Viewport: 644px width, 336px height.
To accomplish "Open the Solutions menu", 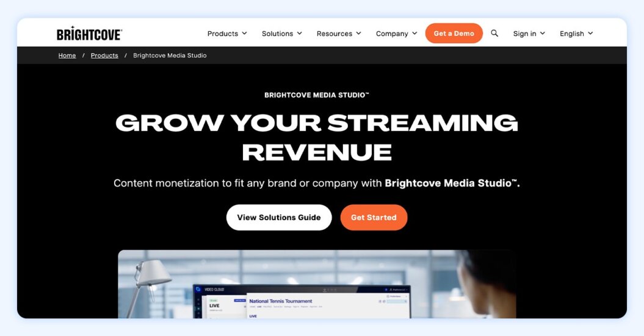I will click(x=282, y=34).
